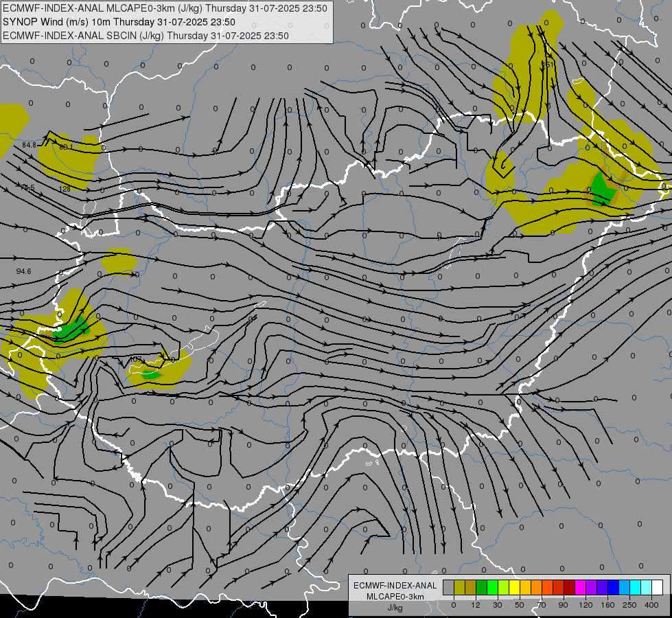Click the legend scale value 70
The height and width of the screenshot is (618, 672).
[542, 605]
